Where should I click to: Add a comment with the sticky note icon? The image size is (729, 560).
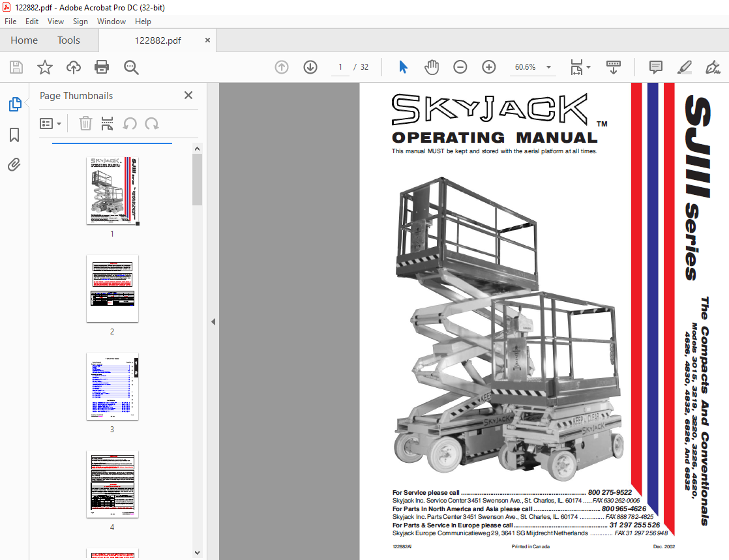coord(655,67)
